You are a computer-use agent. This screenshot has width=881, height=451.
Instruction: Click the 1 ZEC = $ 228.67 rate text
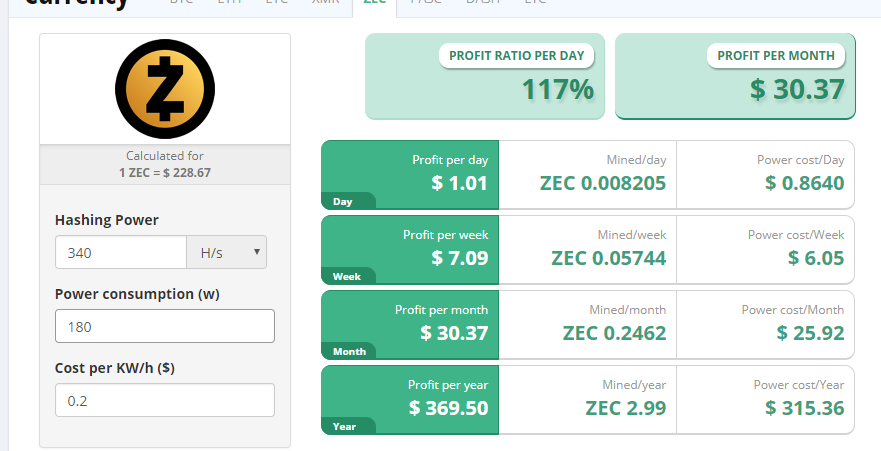(x=165, y=172)
